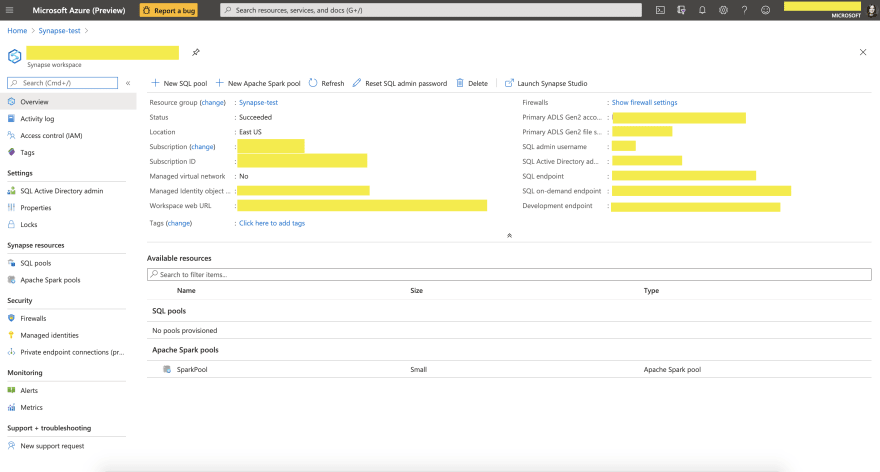Open Managed identities
Viewport: 880px width, 472px height.
click(49, 335)
